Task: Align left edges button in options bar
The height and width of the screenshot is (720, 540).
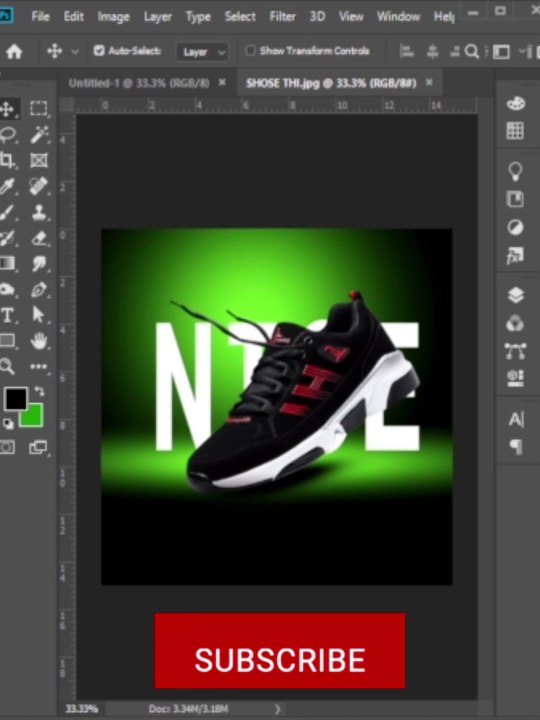Action: (406, 51)
